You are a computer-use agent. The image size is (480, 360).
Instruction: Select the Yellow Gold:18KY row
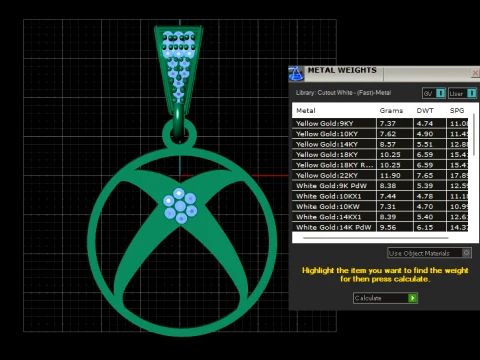click(380, 154)
